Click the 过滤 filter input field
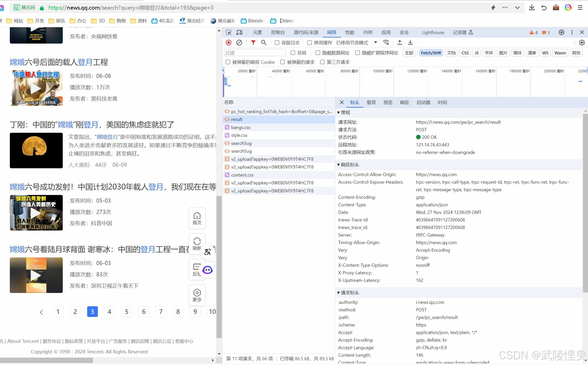The image size is (588, 365). pyautogui.click(x=255, y=53)
